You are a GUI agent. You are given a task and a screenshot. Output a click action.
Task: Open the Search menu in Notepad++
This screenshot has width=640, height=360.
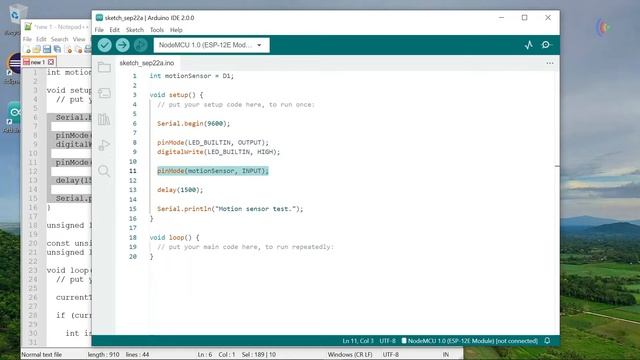(60, 39)
